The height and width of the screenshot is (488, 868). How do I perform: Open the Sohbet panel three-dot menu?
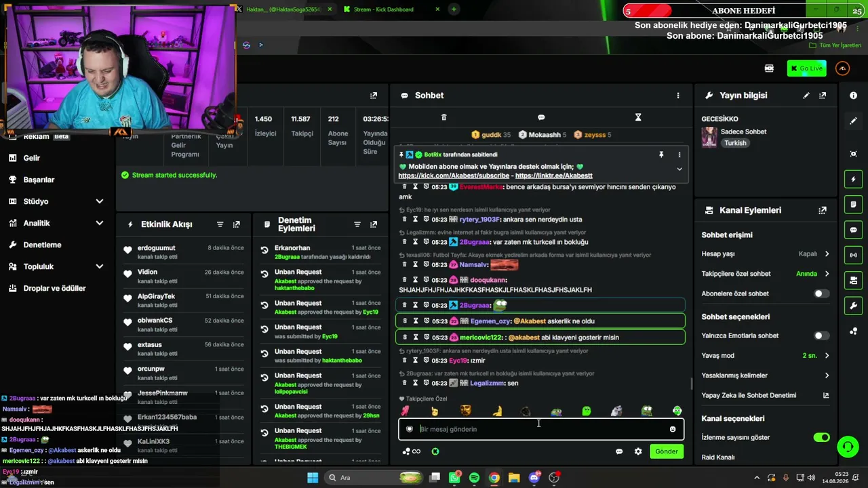(677, 96)
